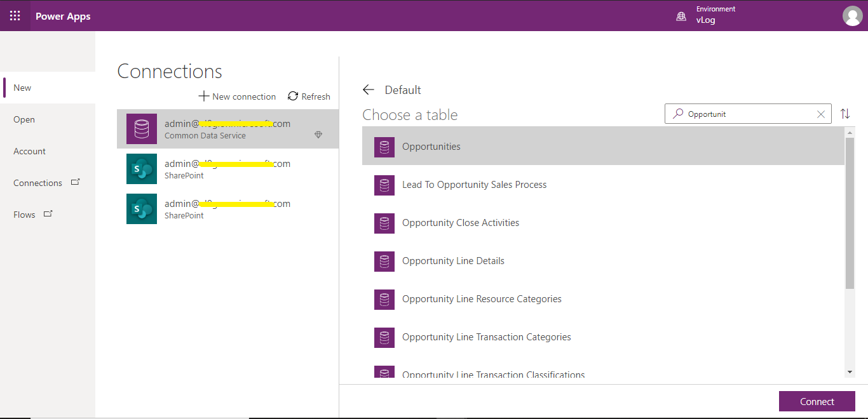
Task: Select the New menu item
Action: point(48,88)
